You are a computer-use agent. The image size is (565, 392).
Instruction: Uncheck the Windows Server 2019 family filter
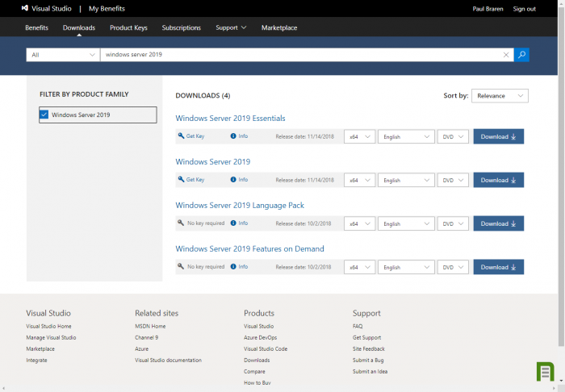[x=44, y=115]
